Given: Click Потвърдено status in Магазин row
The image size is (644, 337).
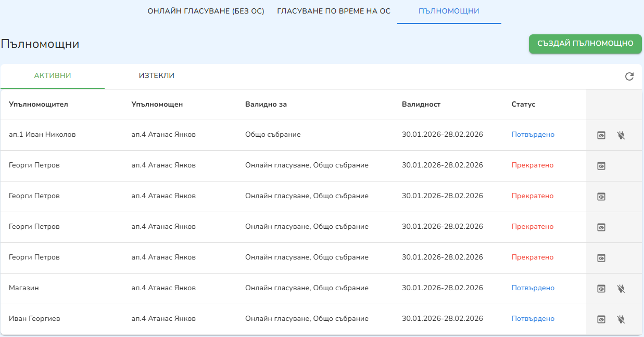Looking at the screenshot, I should point(533,288).
